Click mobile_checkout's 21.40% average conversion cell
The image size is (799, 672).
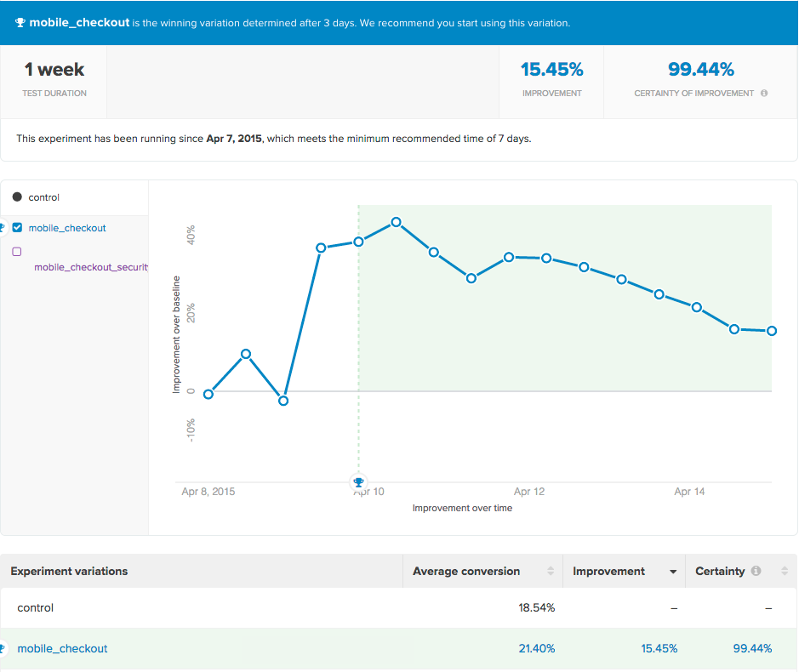[x=537, y=648]
